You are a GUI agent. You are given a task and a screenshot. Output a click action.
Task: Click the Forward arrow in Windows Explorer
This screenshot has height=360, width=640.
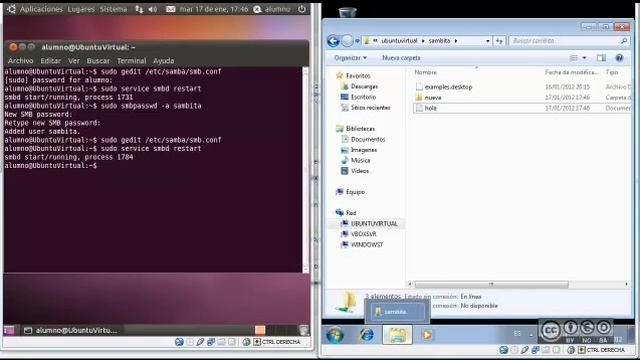pos(347,41)
